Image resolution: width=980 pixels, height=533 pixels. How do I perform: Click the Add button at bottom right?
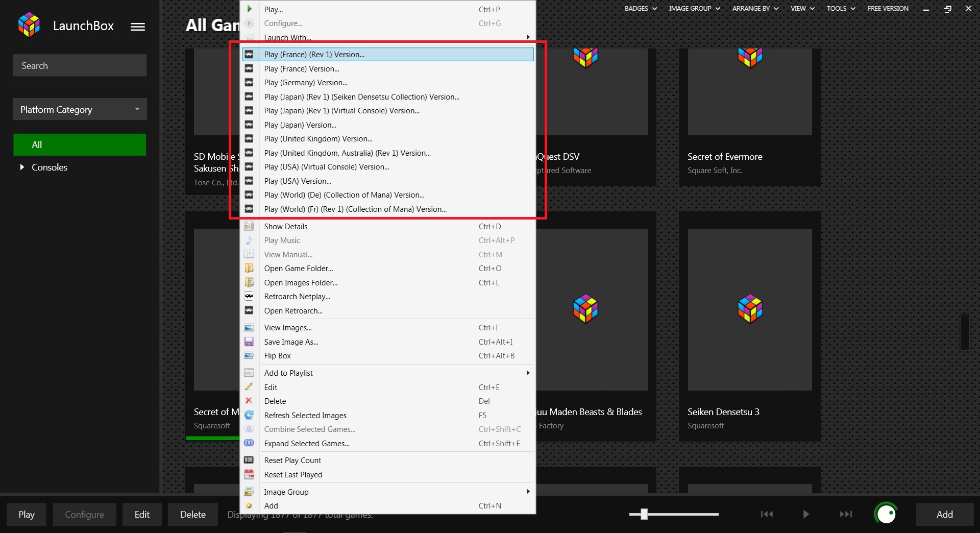pos(944,514)
